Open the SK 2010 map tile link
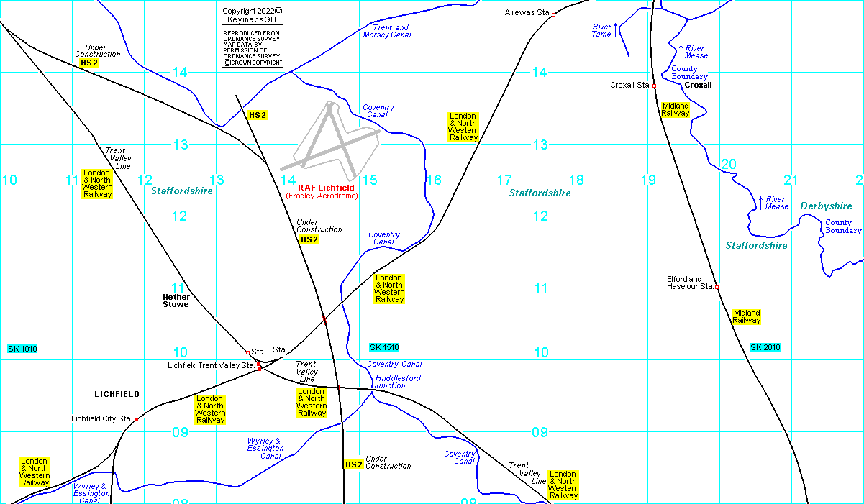Image resolution: width=864 pixels, height=504 pixels. click(765, 347)
